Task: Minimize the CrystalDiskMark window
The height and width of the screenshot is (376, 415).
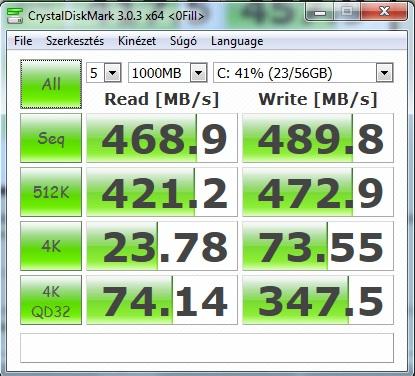Action: [x=320, y=12]
